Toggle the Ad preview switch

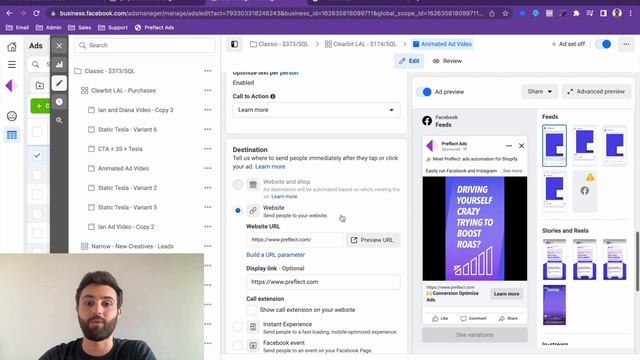point(424,92)
